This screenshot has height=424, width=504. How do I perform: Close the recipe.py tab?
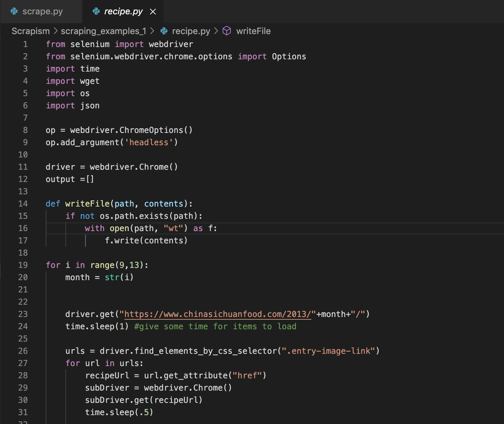153,12
